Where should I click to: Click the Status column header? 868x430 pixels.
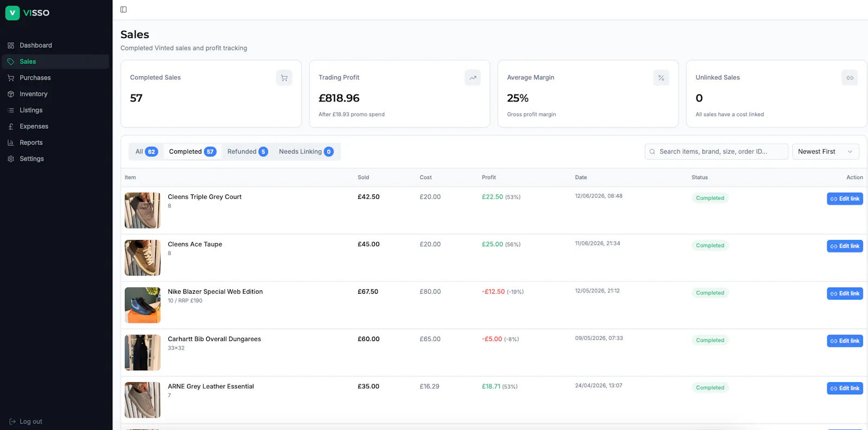click(x=700, y=178)
